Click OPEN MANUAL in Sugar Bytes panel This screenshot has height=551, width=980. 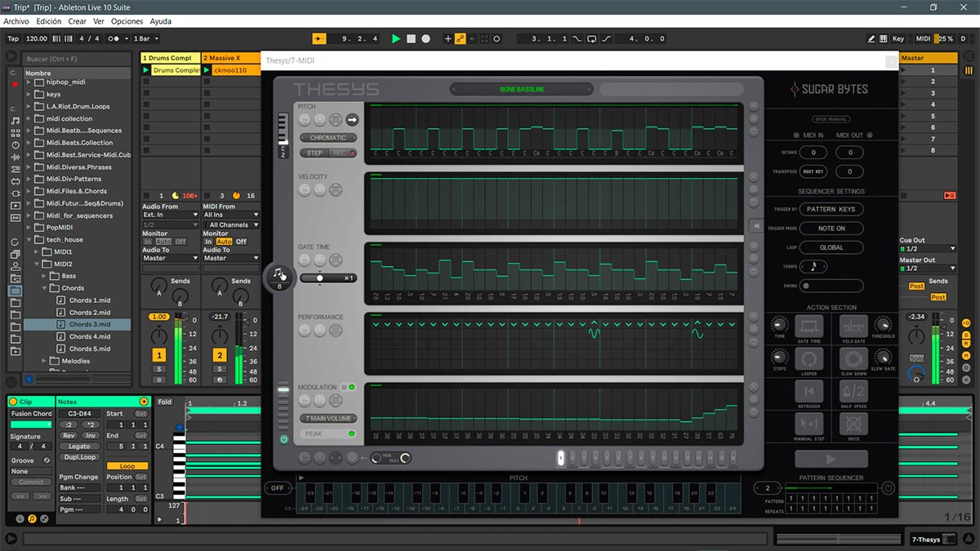[831, 119]
